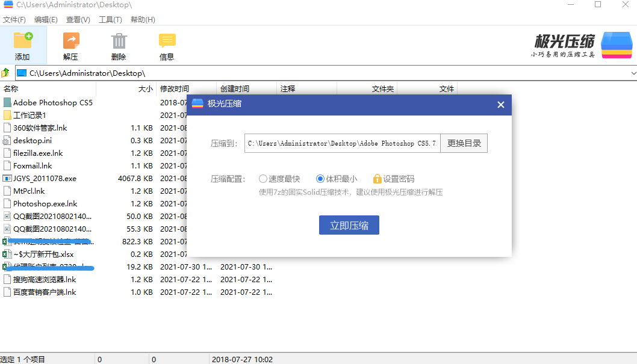This screenshot has width=637, height=364.
Task: Open the 工具(T) menu
Action: (x=110, y=19)
